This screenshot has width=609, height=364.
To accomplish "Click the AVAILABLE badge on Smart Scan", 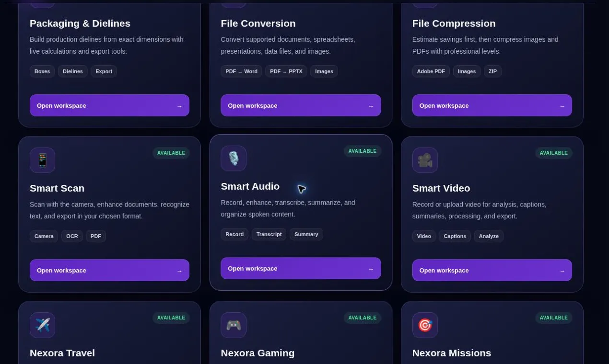I will click(171, 153).
